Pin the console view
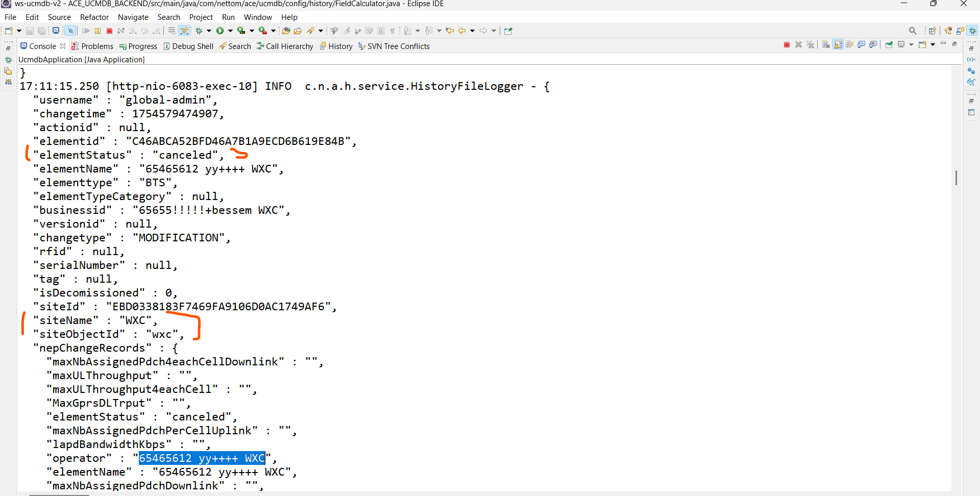The width and height of the screenshot is (980, 496). 889,45
